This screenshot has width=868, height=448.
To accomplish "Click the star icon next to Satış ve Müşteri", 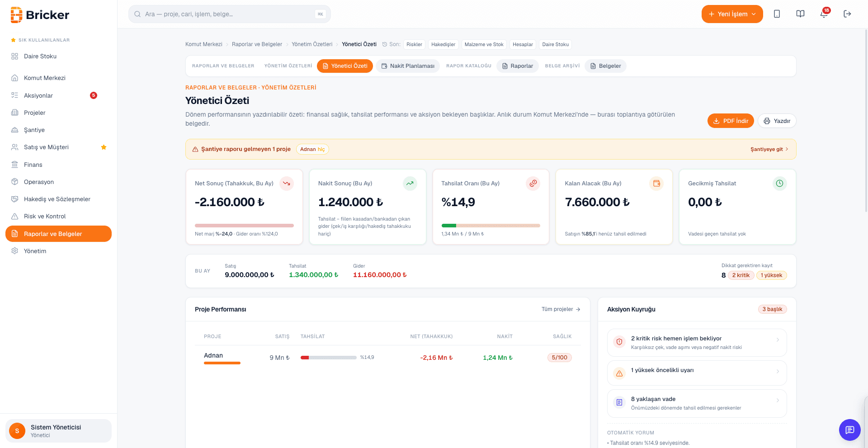I will coord(104,147).
